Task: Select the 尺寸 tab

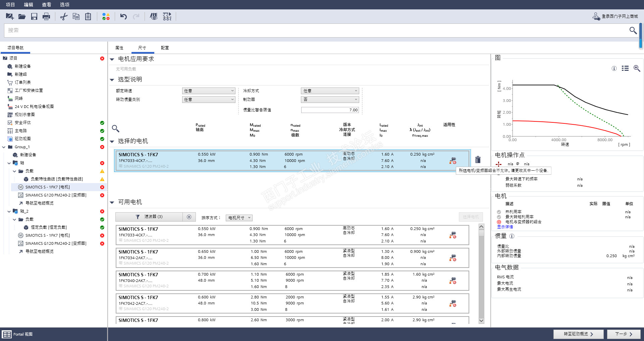Action: [x=142, y=48]
